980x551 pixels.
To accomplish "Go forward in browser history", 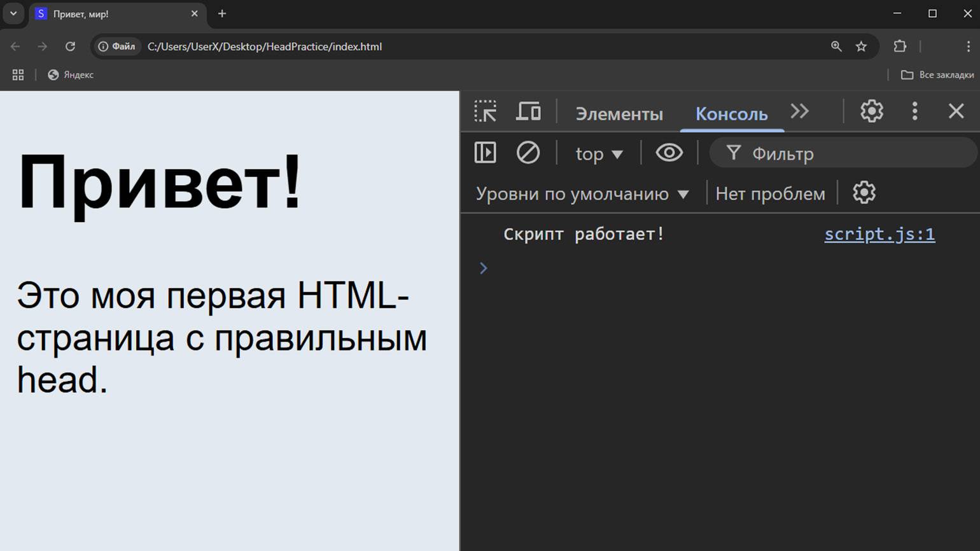I will [x=43, y=46].
